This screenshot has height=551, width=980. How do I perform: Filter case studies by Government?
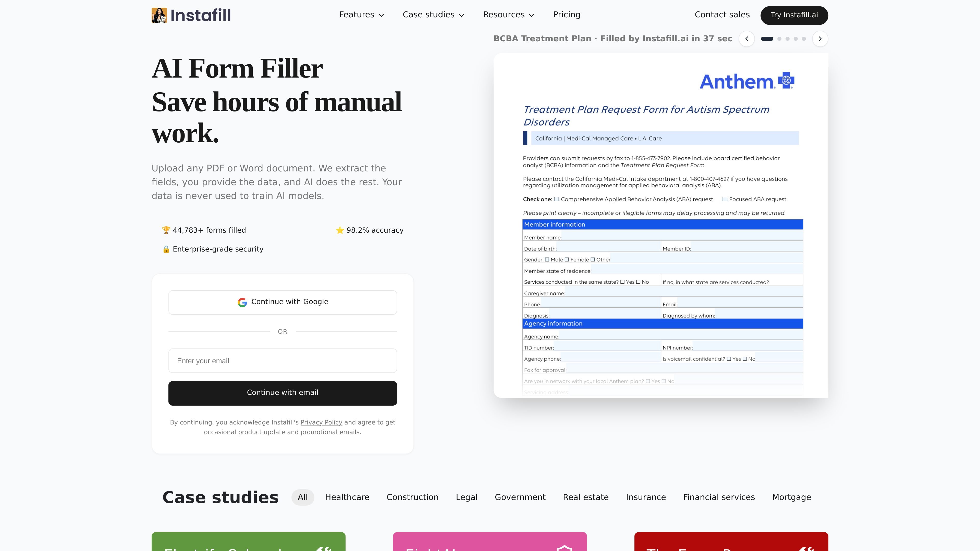pyautogui.click(x=520, y=497)
